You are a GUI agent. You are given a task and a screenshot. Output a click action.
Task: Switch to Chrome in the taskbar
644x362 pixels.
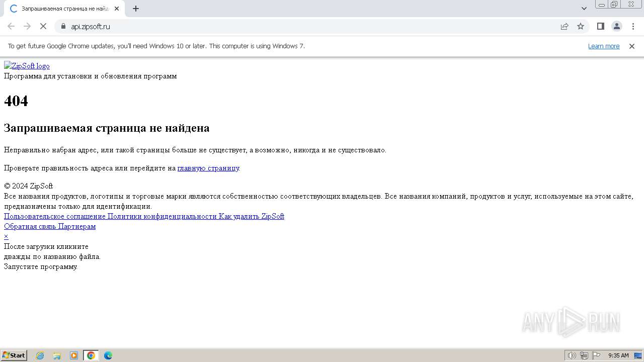tap(91, 355)
